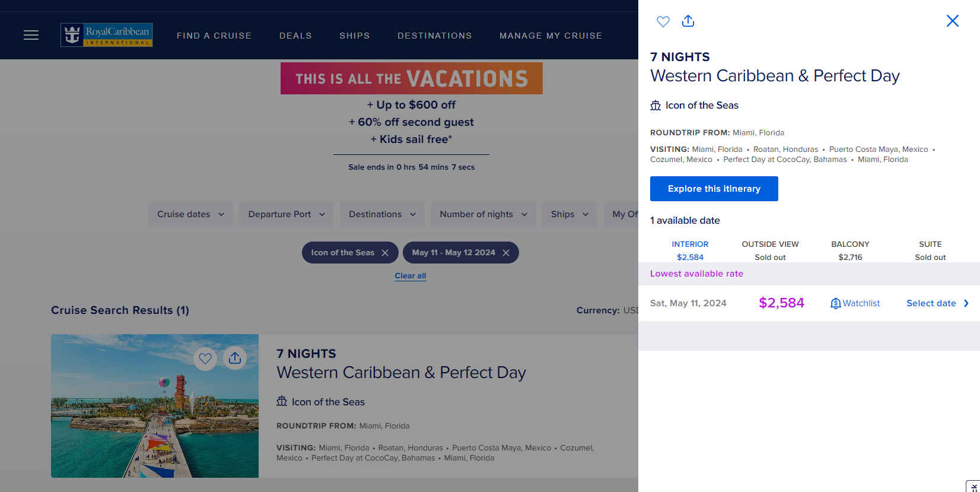
Task: Expand the Departure Port dropdown
Action: pos(286,214)
